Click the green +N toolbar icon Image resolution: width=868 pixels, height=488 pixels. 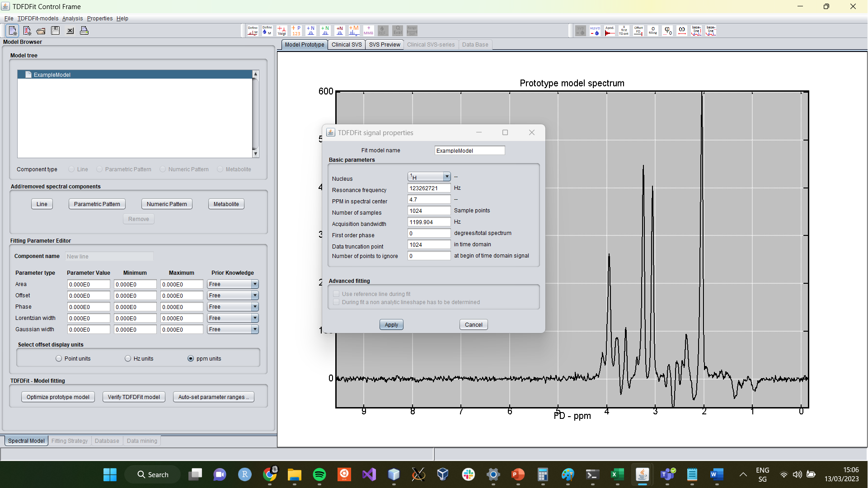tap(325, 31)
